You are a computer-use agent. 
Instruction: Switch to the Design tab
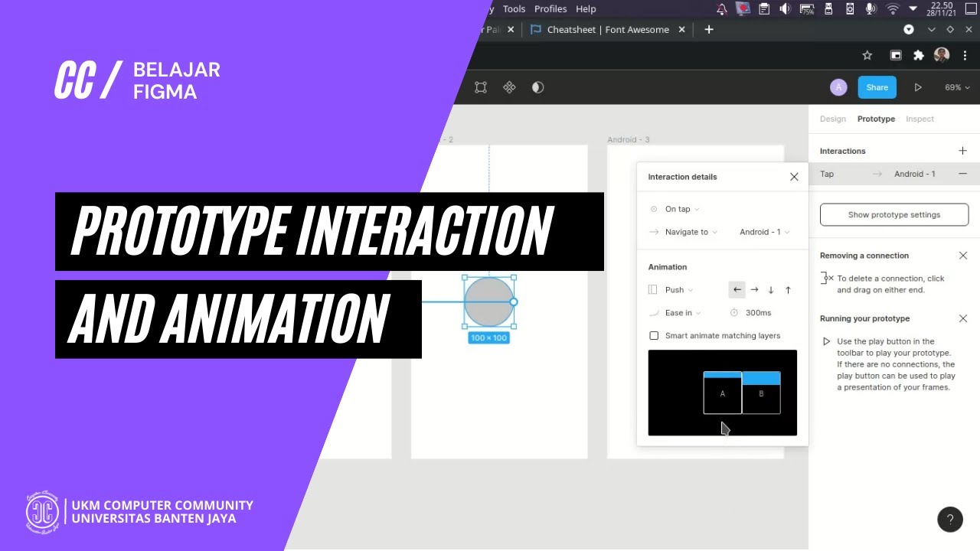(x=833, y=119)
